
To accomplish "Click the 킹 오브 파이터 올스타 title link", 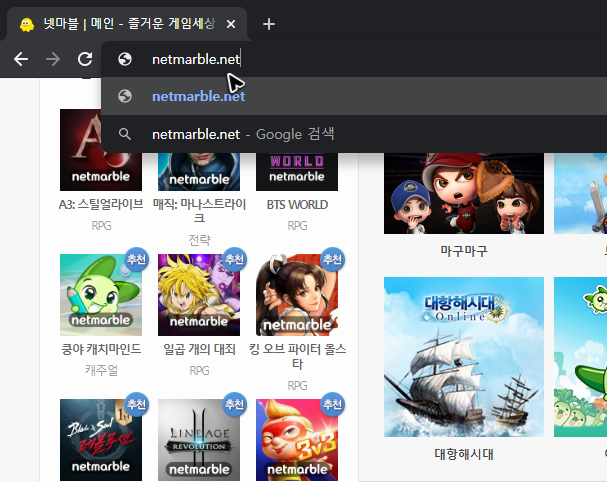I will [x=297, y=356].
